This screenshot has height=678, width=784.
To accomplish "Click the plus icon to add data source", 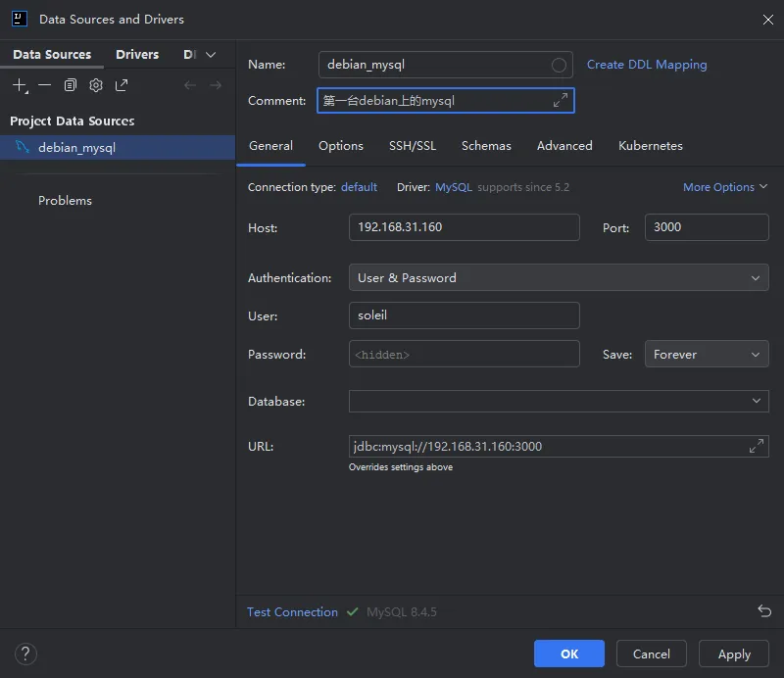I will pos(20,85).
